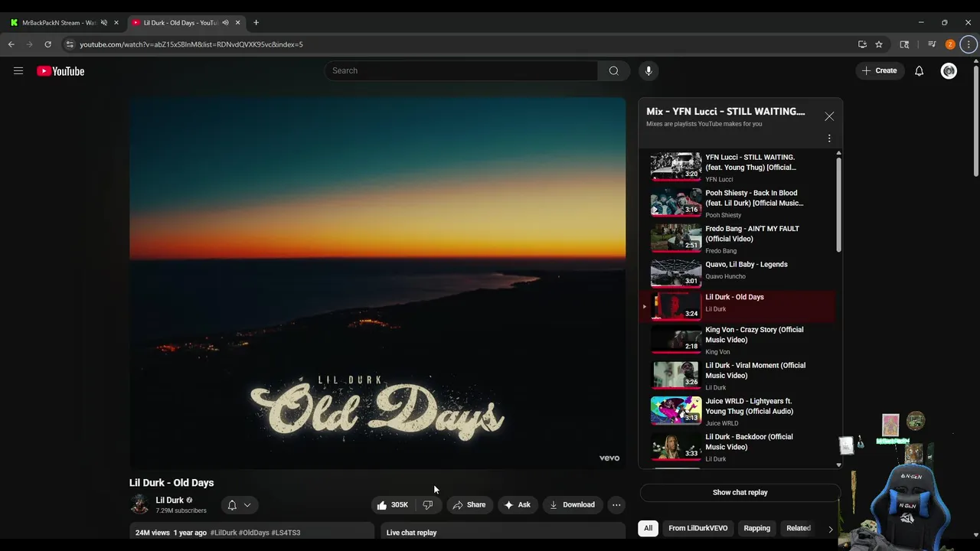Open Lil Durk channel name link
Screen dimensions: 980x551
click(x=170, y=500)
